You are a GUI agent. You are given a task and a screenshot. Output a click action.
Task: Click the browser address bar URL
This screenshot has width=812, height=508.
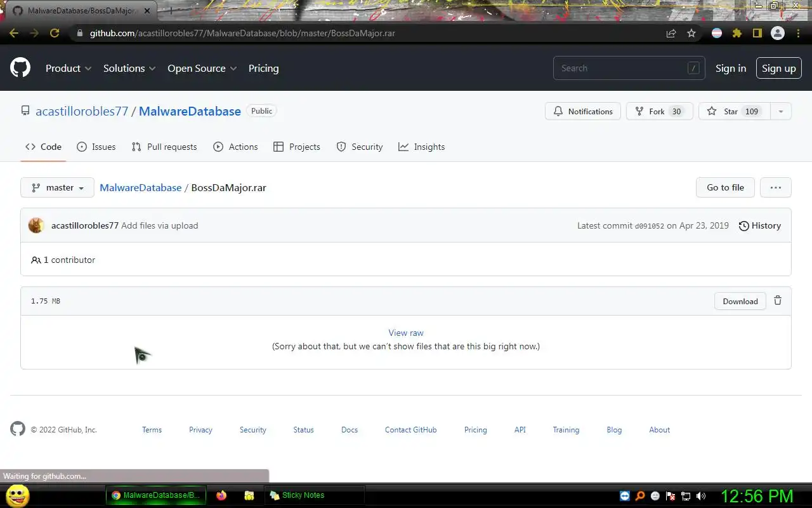point(242,33)
